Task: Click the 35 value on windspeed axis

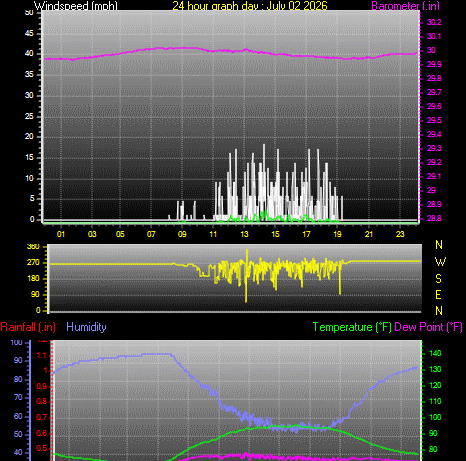Action: pos(29,74)
